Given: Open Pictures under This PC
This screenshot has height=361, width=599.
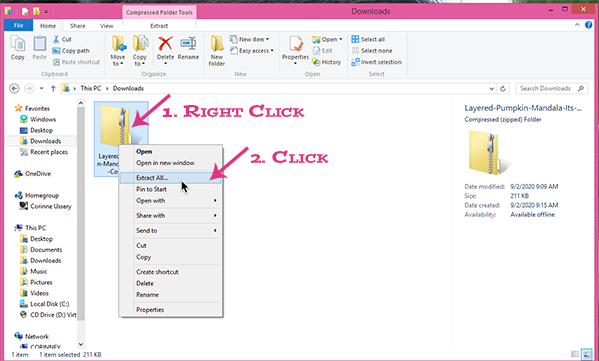Looking at the screenshot, I should [36, 282].
